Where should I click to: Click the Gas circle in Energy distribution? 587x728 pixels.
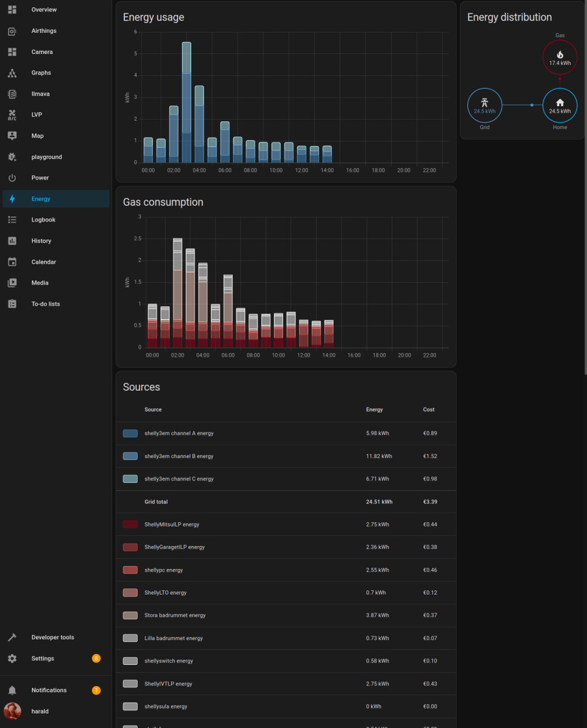pos(559,58)
